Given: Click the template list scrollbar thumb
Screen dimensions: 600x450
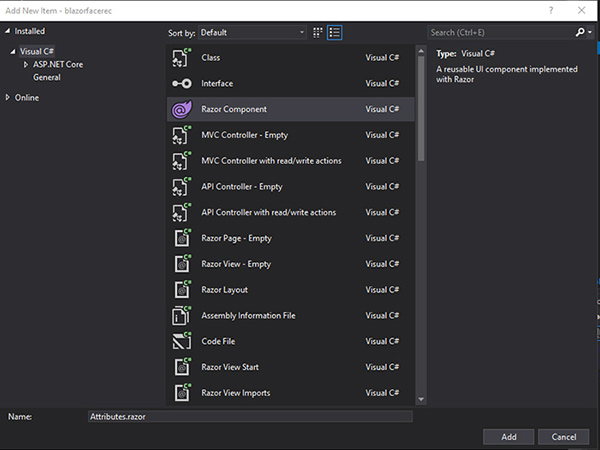Looking at the screenshot, I should point(421,109).
